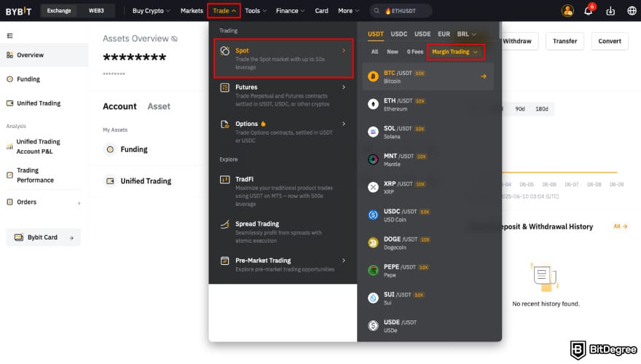Viewport: 641px width, 364px height.
Task: Select the USDE quote tab
Action: (x=422, y=34)
